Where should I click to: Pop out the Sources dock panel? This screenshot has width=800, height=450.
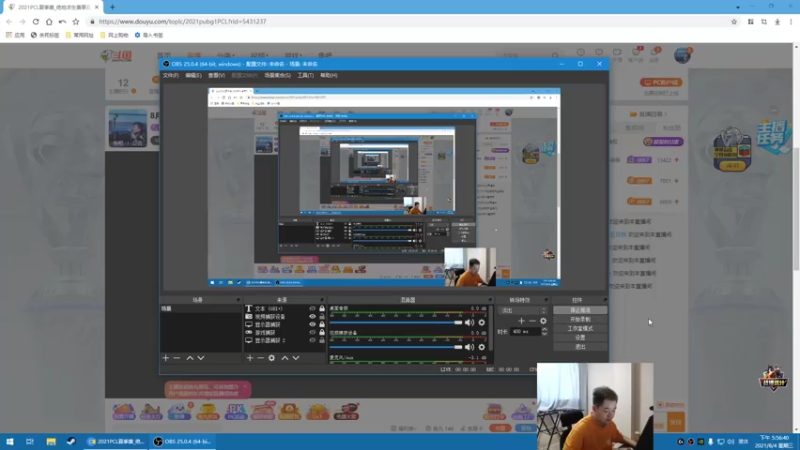pyautogui.click(x=322, y=300)
